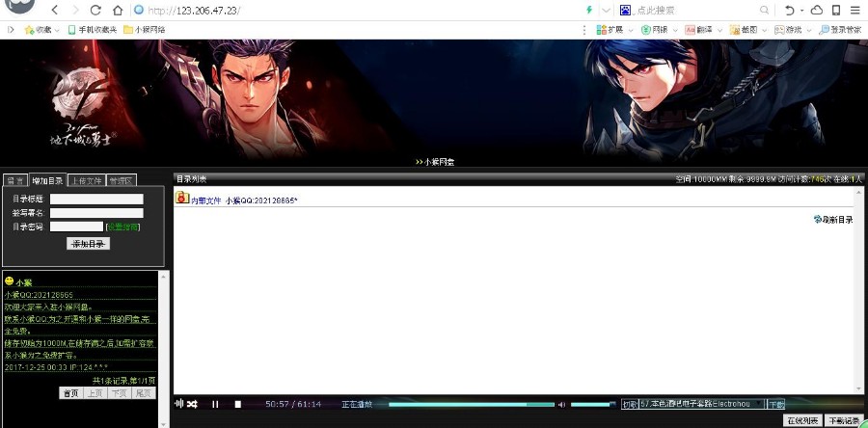Toggle the shuffle play icon
This screenshot has width=868, height=428.
coord(192,404)
